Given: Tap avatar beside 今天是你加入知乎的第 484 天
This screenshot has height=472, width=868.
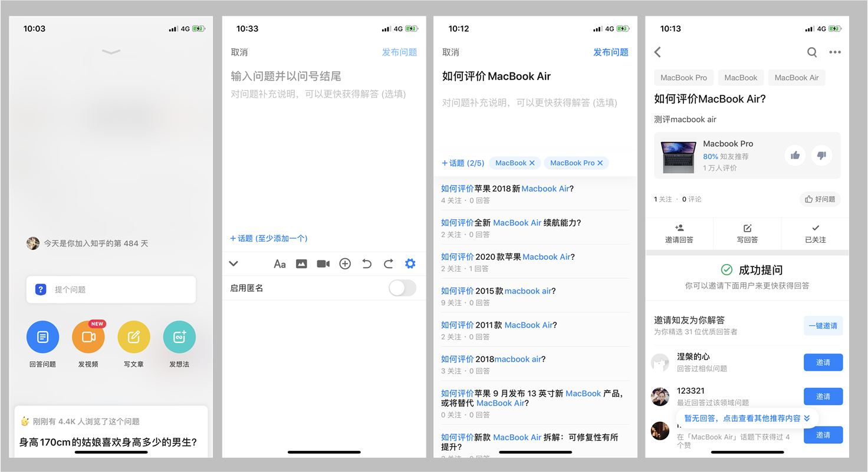Looking at the screenshot, I should click(x=33, y=243).
